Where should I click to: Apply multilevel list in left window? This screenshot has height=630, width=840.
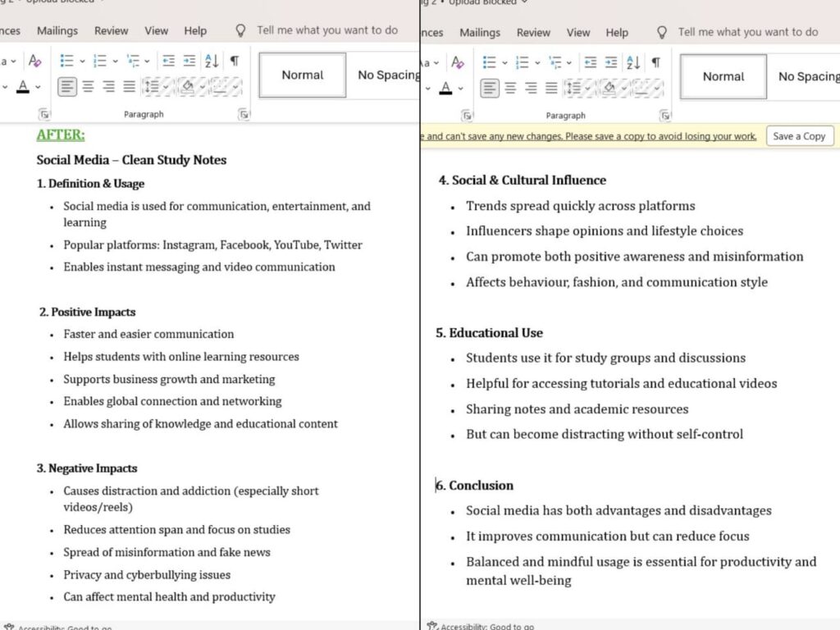[x=133, y=61]
